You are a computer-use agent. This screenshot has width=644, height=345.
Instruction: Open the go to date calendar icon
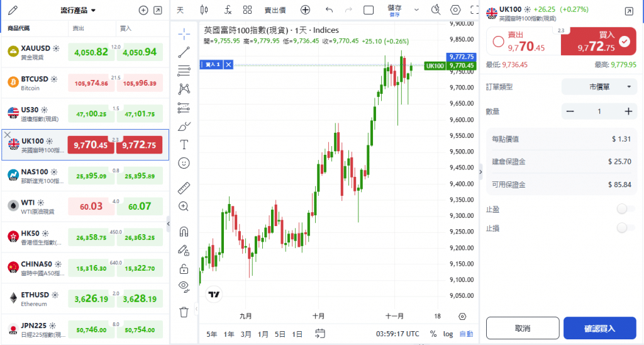pos(320,334)
